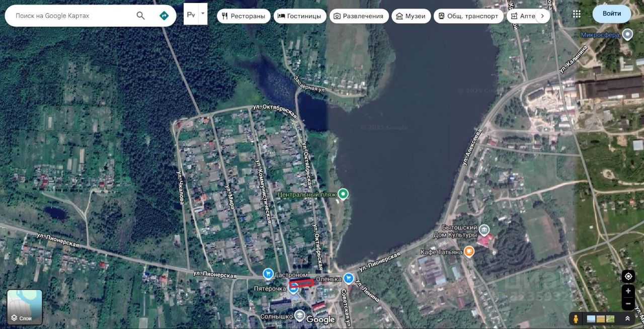Screen dimensions: 644x329
Task: Click the ул. Коммунистическая street label
Action: click(264, 192)
